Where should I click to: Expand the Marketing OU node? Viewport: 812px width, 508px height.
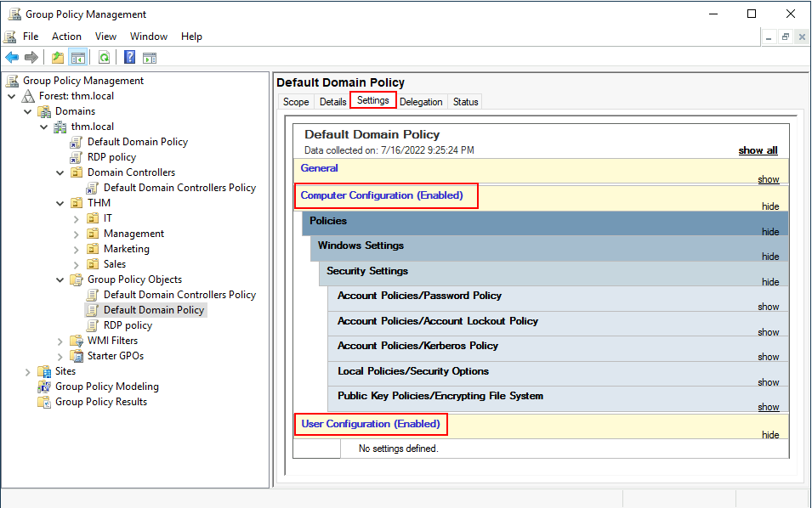77,250
